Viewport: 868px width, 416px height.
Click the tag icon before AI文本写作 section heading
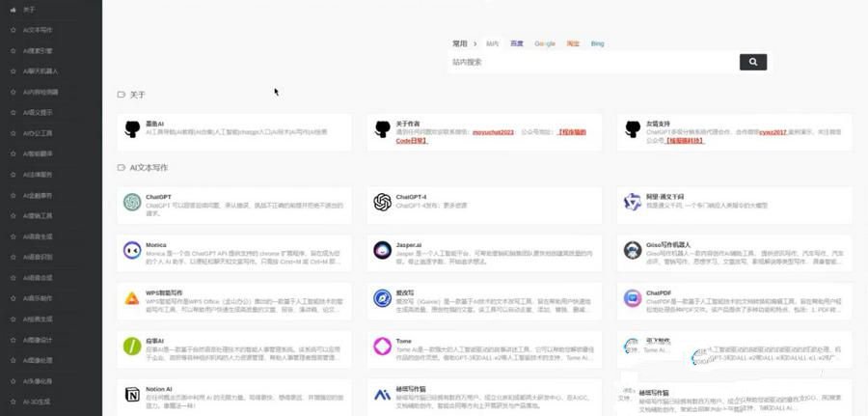click(122, 167)
